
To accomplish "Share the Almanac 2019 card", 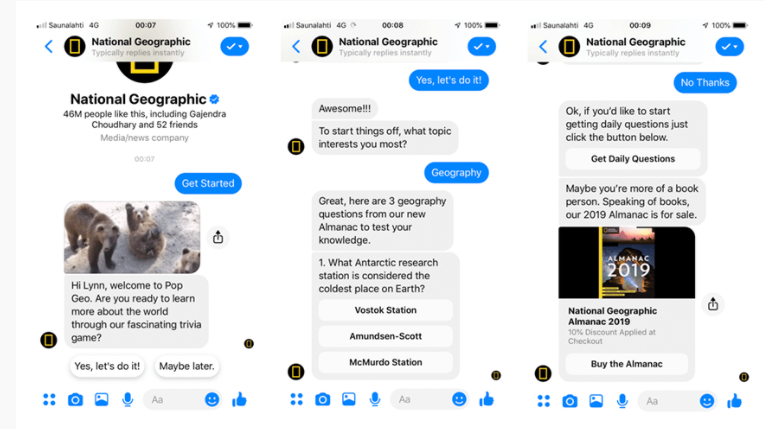I will click(x=713, y=304).
